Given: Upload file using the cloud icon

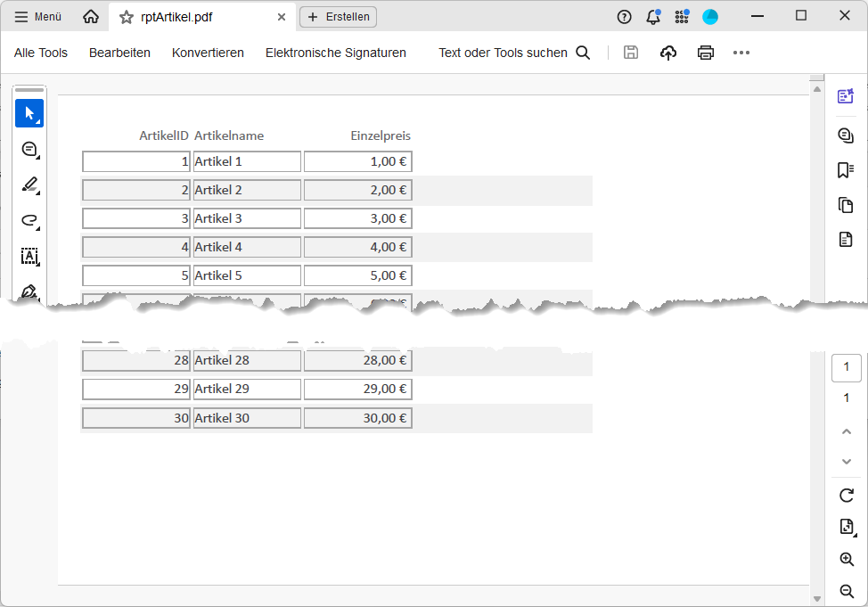Looking at the screenshot, I should (x=668, y=53).
